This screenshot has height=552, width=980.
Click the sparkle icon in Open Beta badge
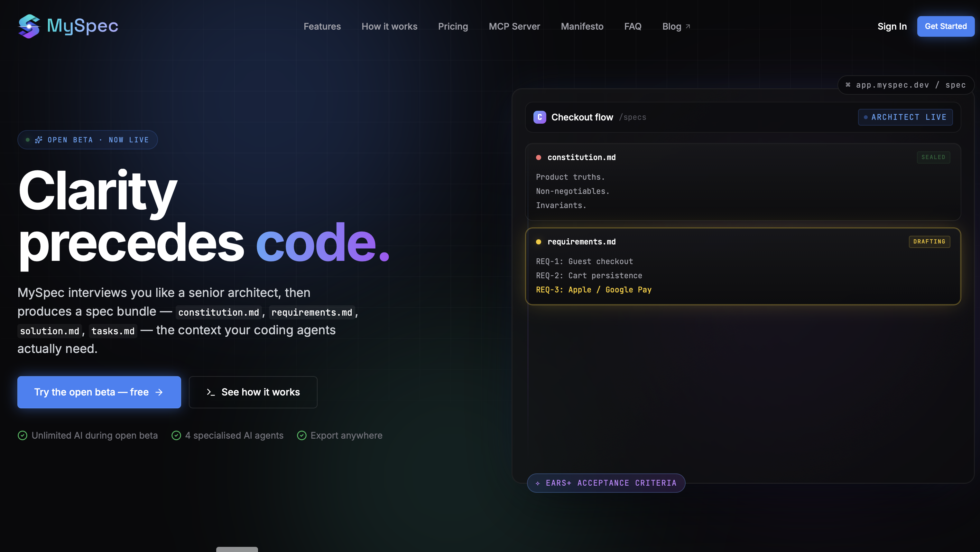[x=38, y=140]
